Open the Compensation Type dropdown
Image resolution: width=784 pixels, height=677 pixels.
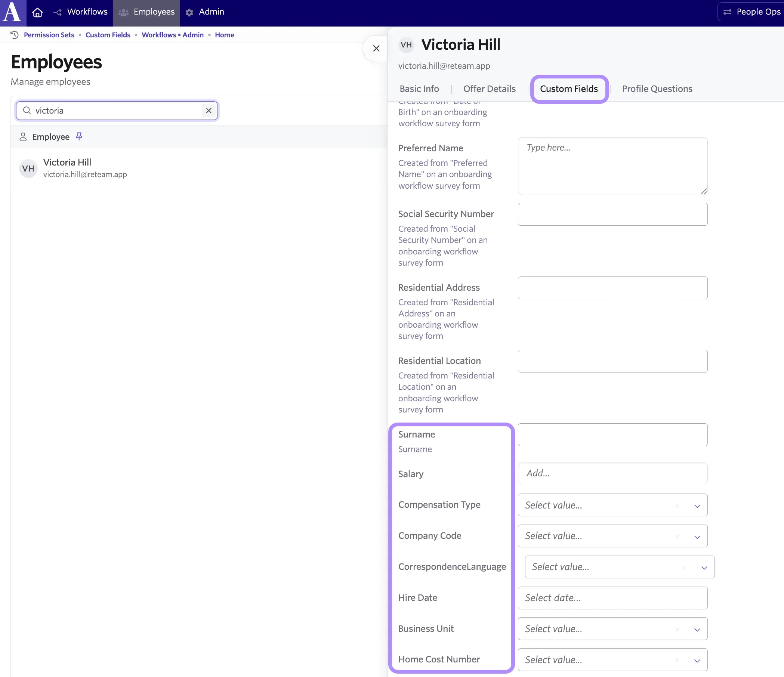pos(612,505)
